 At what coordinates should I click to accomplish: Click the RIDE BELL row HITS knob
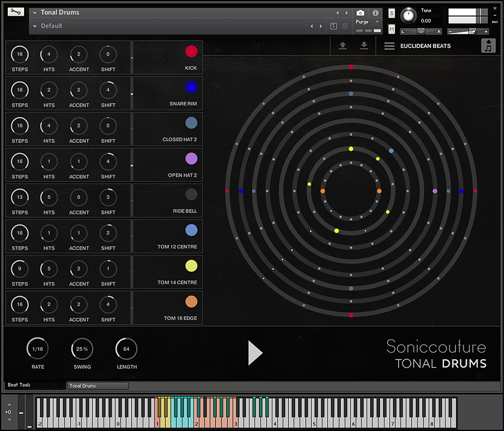pos(49,197)
